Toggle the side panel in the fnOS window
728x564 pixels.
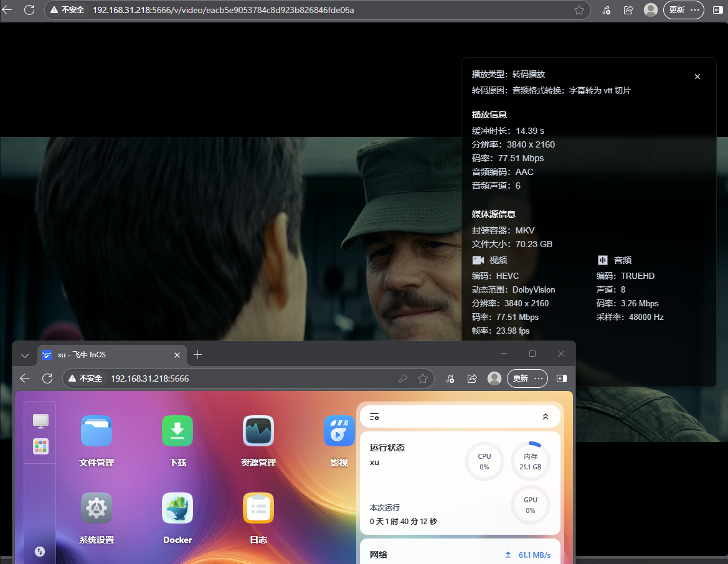(561, 378)
